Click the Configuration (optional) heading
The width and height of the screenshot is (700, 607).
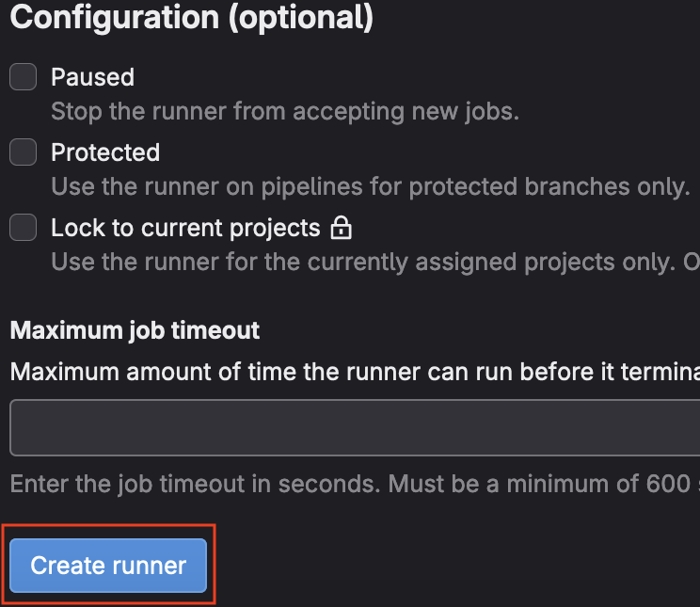[x=191, y=18]
